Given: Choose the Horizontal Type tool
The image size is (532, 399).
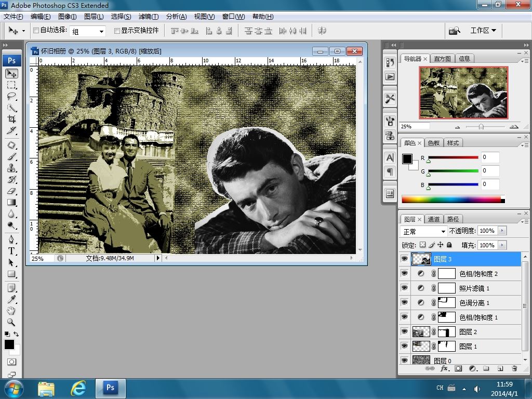Looking at the screenshot, I should [11, 250].
